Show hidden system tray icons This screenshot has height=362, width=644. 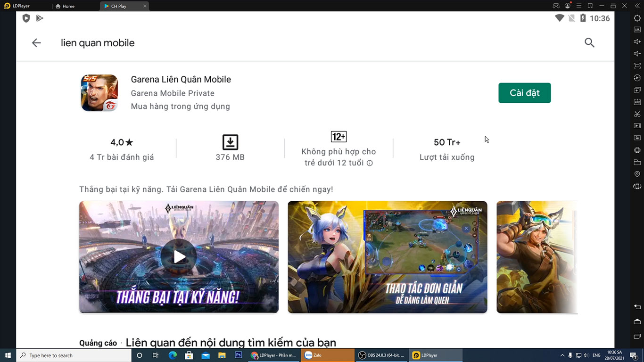tap(562, 355)
